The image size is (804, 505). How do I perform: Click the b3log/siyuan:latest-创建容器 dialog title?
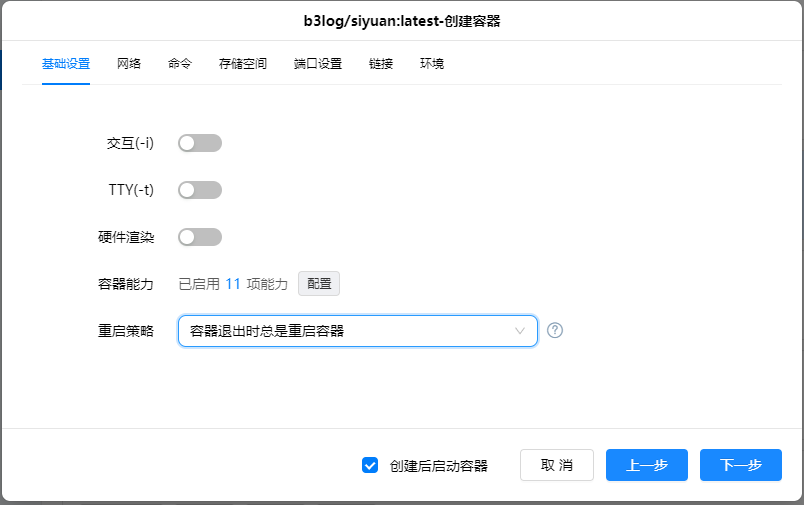click(402, 20)
